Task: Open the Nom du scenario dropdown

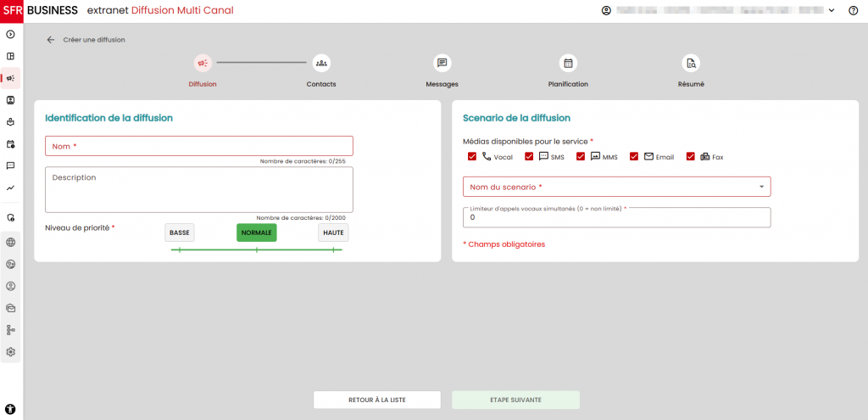Action: point(616,187)
